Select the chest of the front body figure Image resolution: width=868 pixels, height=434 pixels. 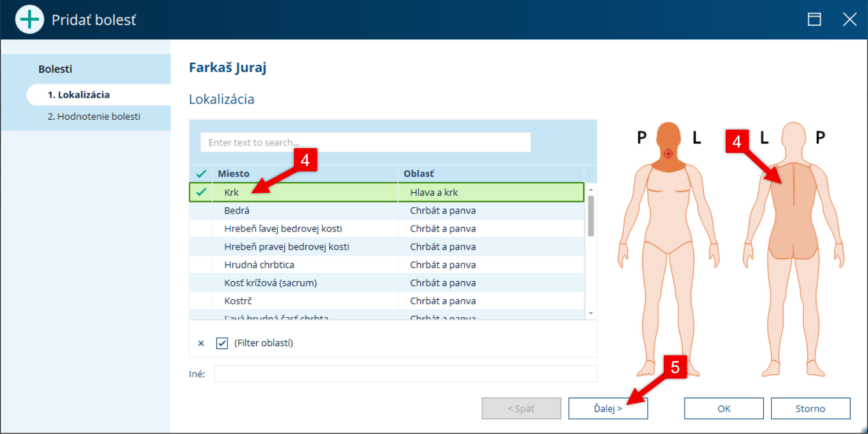[x=668, y=185]
